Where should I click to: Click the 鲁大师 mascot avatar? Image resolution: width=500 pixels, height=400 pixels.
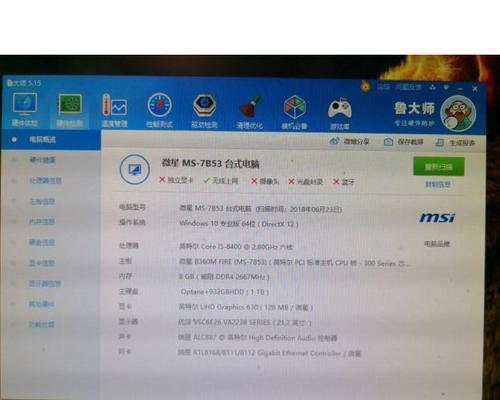pyautogui.click(x=458, y=113)
